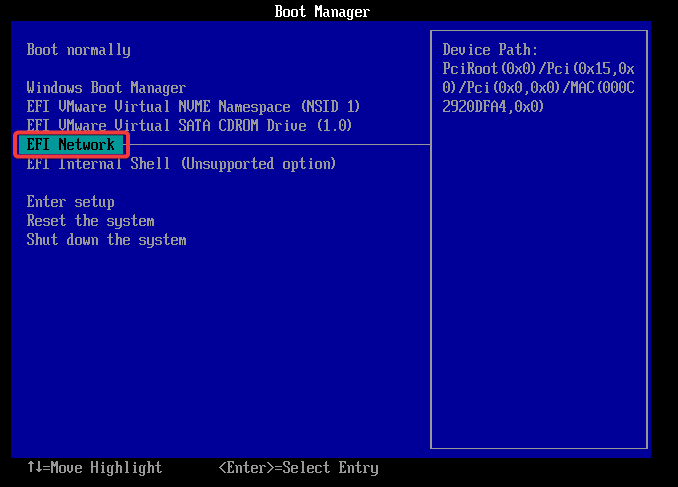The height and width of the screenshot is (487, 678).
Task: Click Reset the system
Action: (90, 221)
